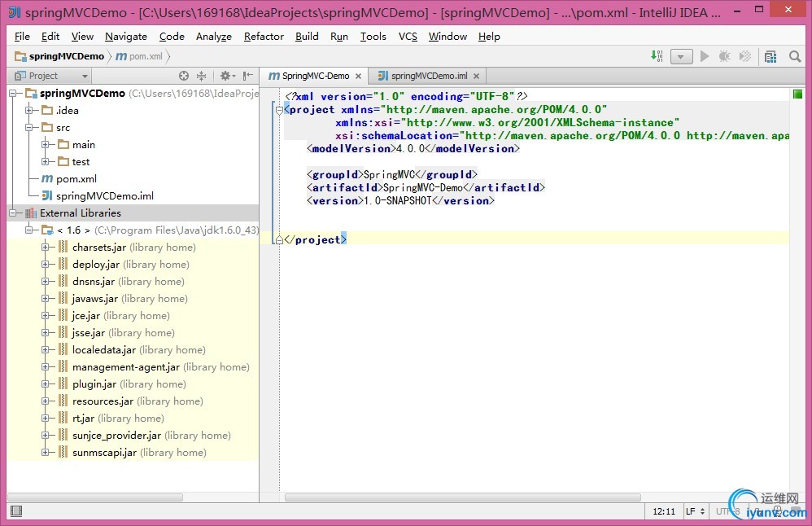Open the Navigate menu

[126, 37]
